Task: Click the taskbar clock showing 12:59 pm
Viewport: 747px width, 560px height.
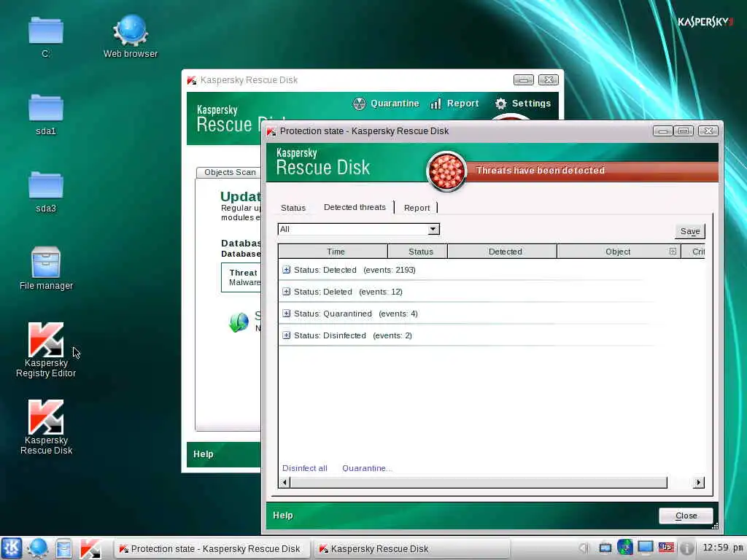Action: pyautogui.click(x=723, y=548)
